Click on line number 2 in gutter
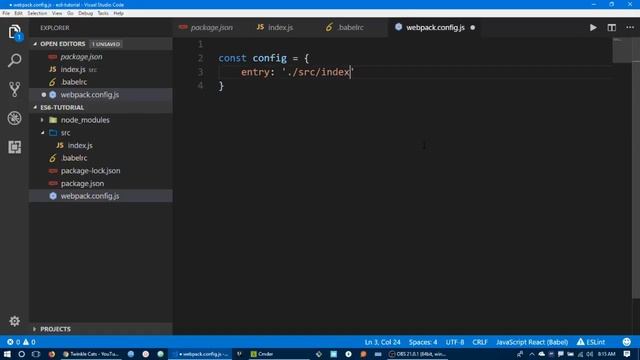The width and height of the screenshot is (640, 360). (200, 58)
